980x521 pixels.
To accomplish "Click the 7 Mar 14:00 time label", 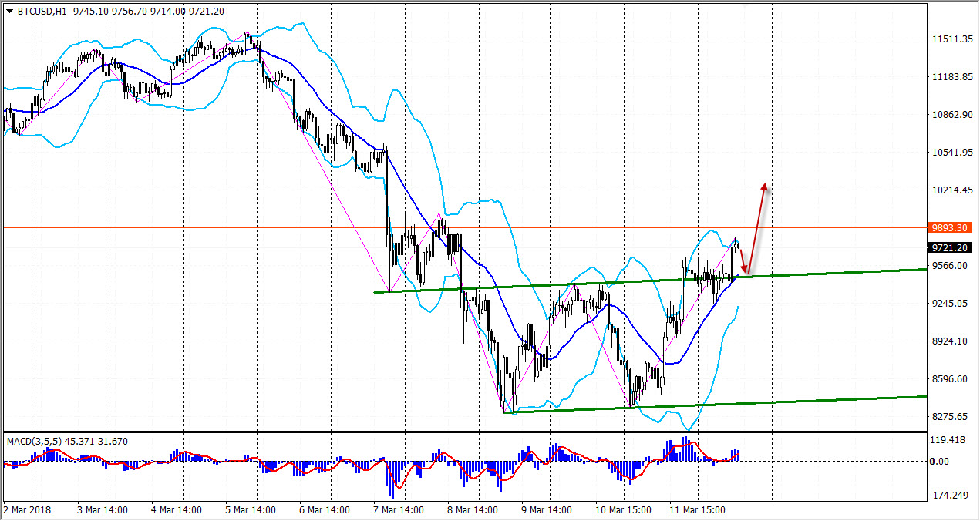I will coord(400,510).
